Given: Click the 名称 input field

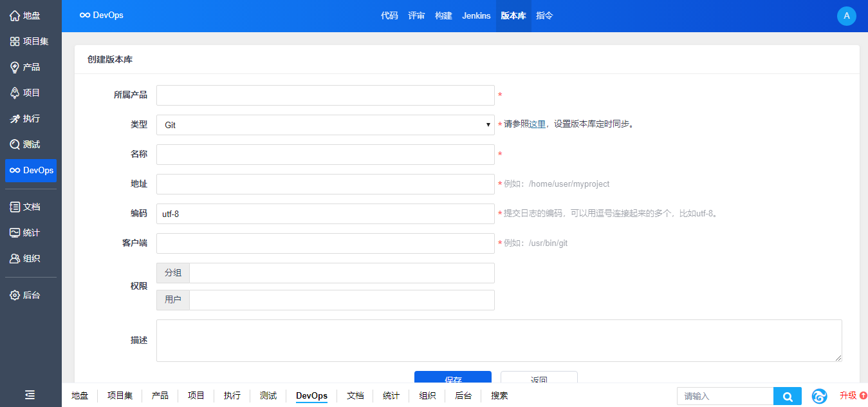Looking at the screenshot, I should (326, 155).
